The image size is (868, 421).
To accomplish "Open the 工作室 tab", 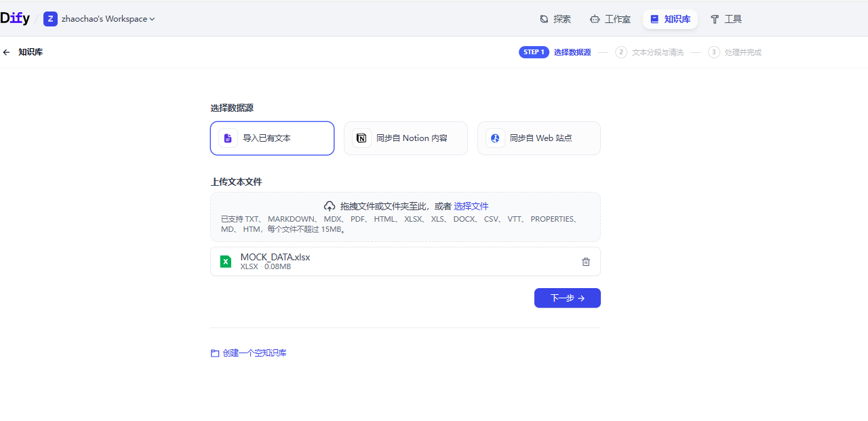I will (x=610, y=19).
